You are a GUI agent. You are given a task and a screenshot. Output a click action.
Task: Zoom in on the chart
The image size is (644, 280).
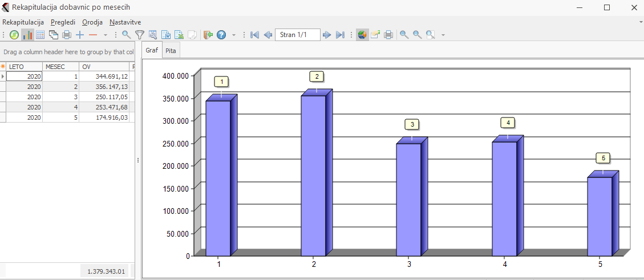[404, 35]
